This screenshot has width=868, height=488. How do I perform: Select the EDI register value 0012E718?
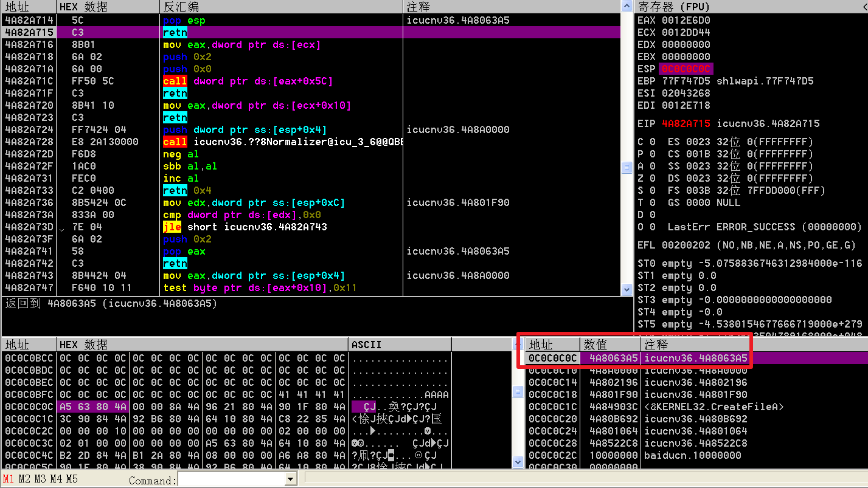[686, 105]
